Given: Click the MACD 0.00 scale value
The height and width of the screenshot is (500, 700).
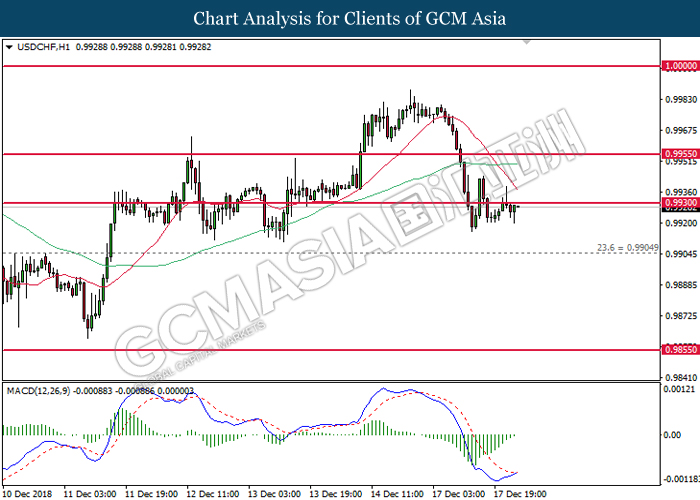Looking at the screenshot, I should (672, 434).
